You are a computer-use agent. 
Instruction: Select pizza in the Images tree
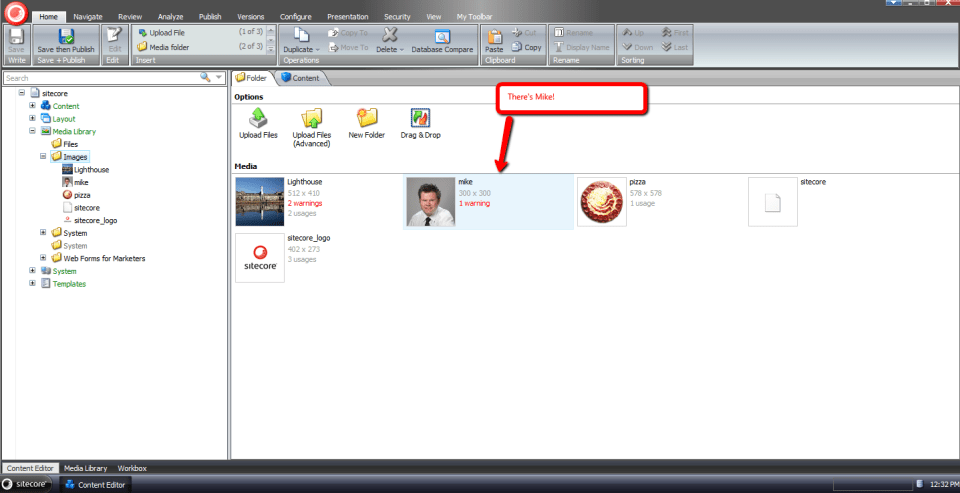coord(82,195)
